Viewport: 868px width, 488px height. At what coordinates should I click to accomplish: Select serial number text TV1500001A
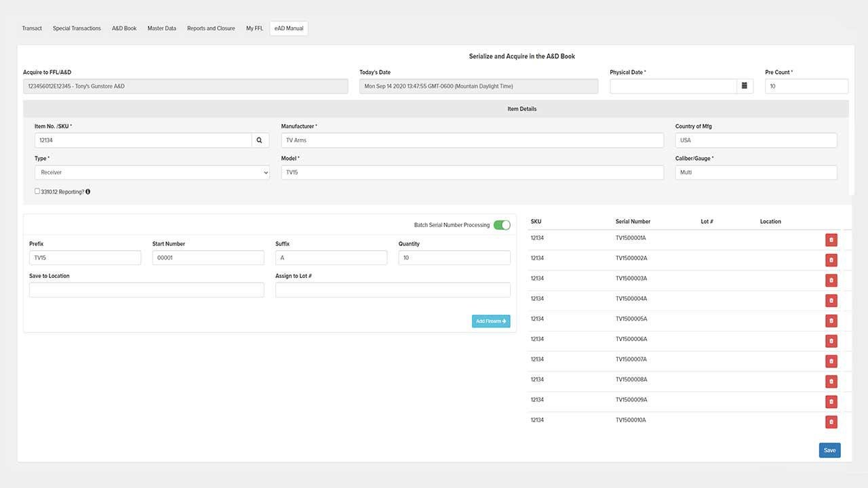point(631,238)
